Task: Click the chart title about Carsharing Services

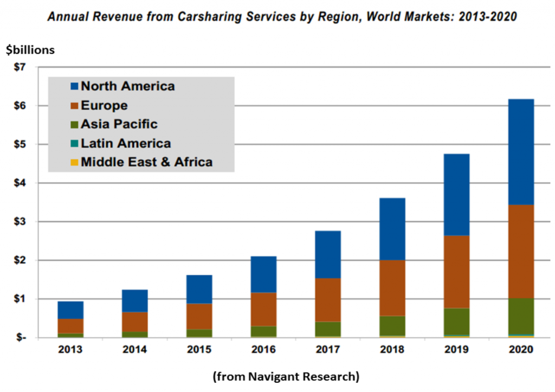Action: [x=282, y=17]
